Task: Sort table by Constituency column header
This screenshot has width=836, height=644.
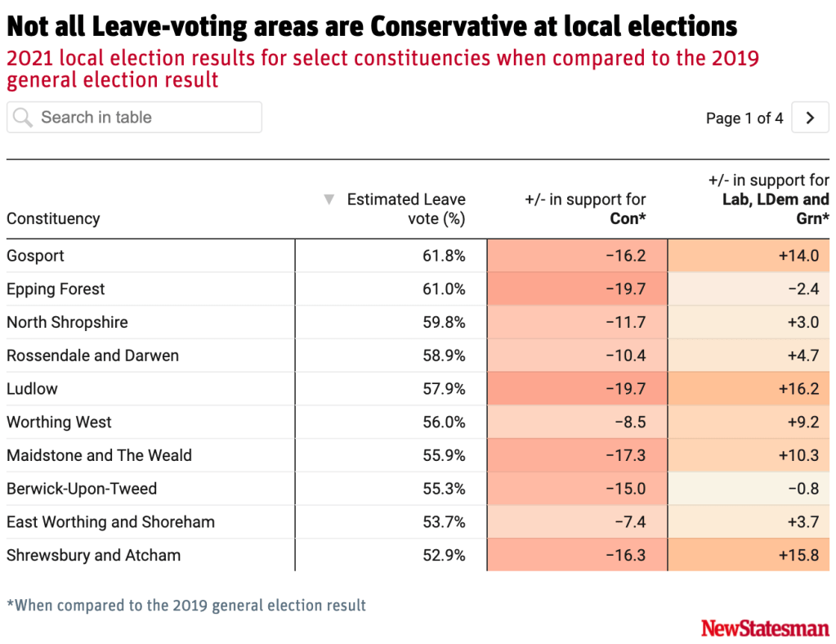Action: [53, 219]
